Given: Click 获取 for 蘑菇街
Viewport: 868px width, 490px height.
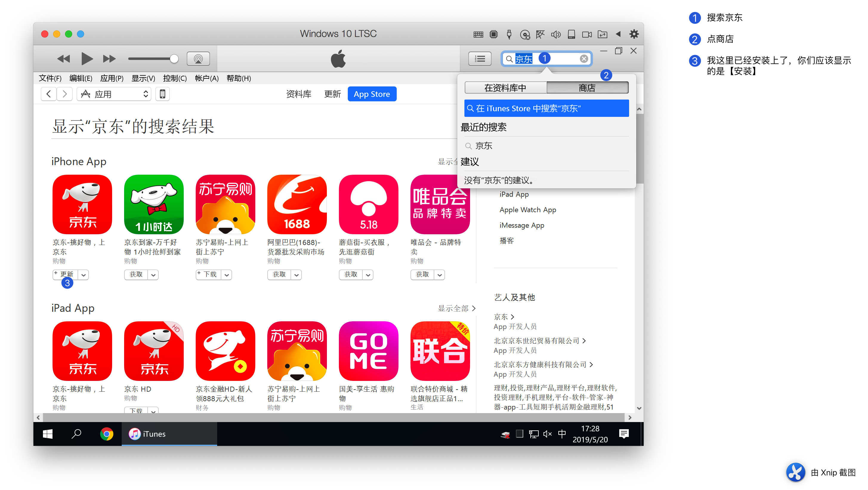Looking at the screenshot, I should tap(351, 275).
